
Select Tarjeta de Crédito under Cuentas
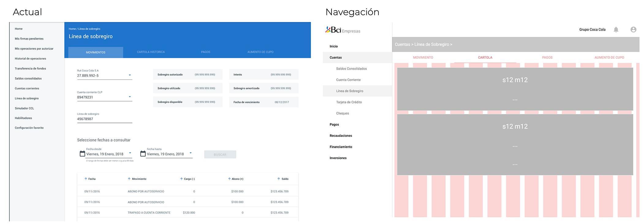pyautogui.click(x=349, y=102)
